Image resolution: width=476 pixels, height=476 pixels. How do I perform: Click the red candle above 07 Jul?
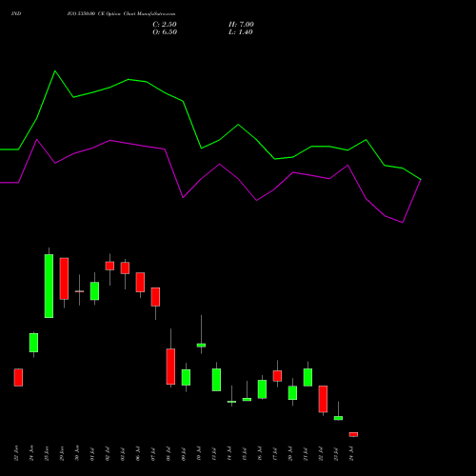click(x=155, y=297)
